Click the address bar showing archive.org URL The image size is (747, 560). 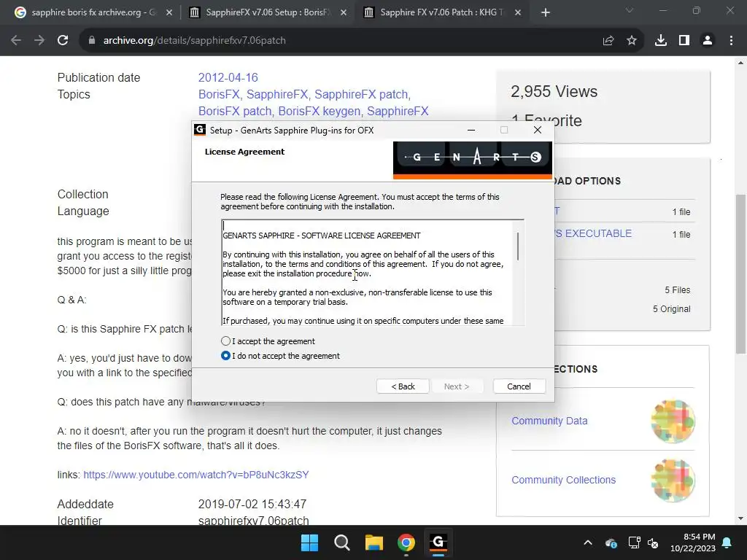pos(342,41)
